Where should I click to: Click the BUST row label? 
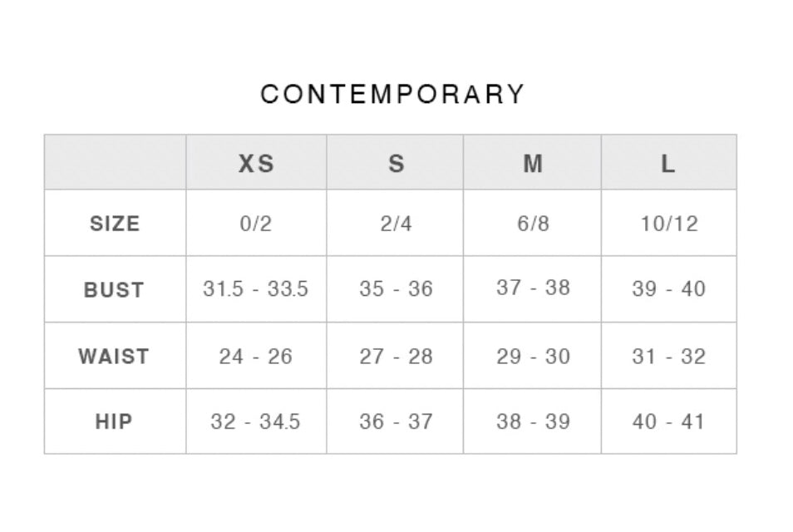click(115, 290)
